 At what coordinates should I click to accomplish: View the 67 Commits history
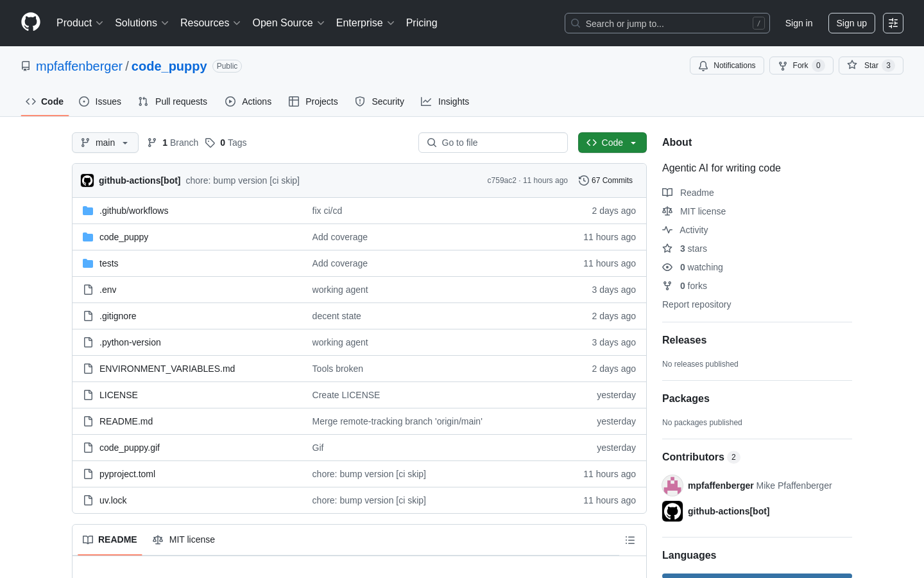click(x=606, y=180)
